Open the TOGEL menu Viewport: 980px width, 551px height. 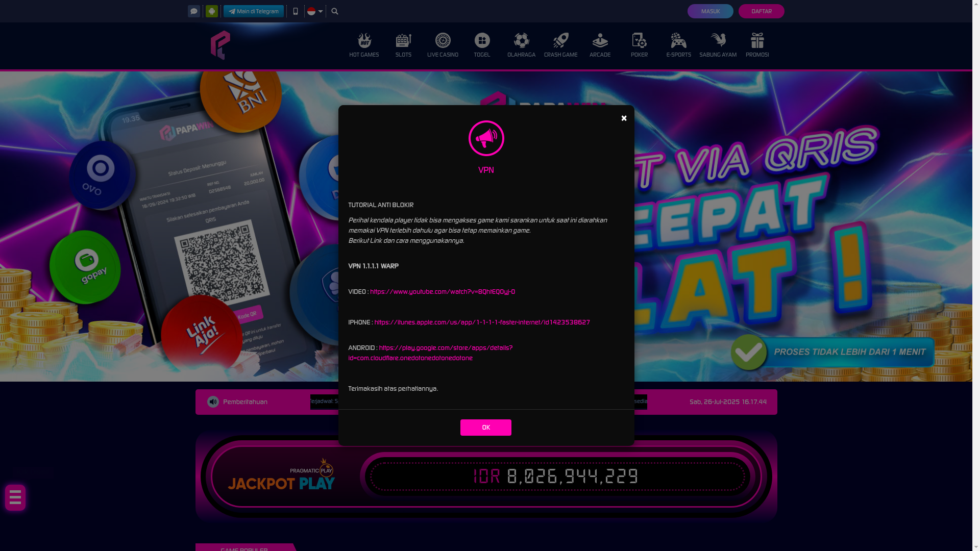482,45
